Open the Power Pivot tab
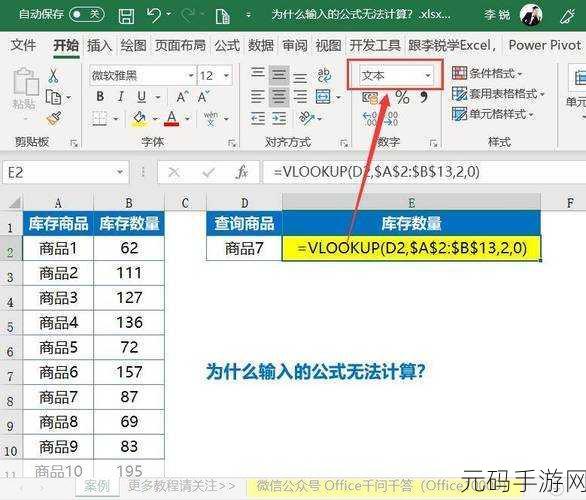 (x=545, y=45)
